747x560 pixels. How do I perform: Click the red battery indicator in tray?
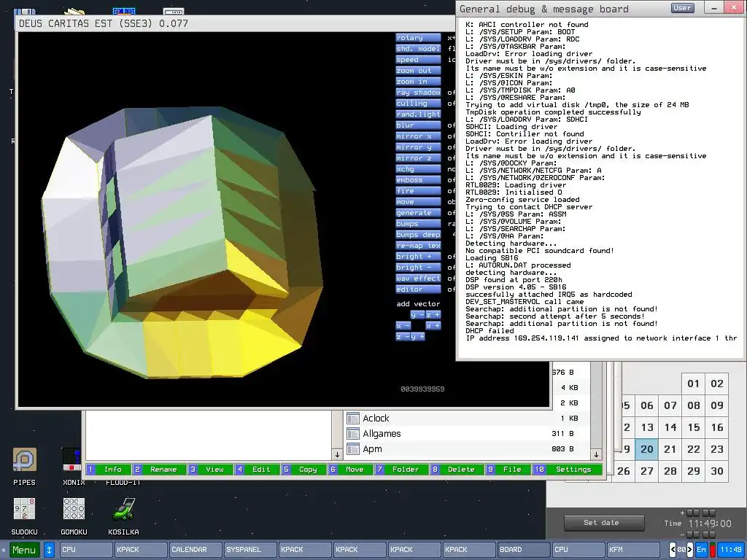(x=712, y=550)
